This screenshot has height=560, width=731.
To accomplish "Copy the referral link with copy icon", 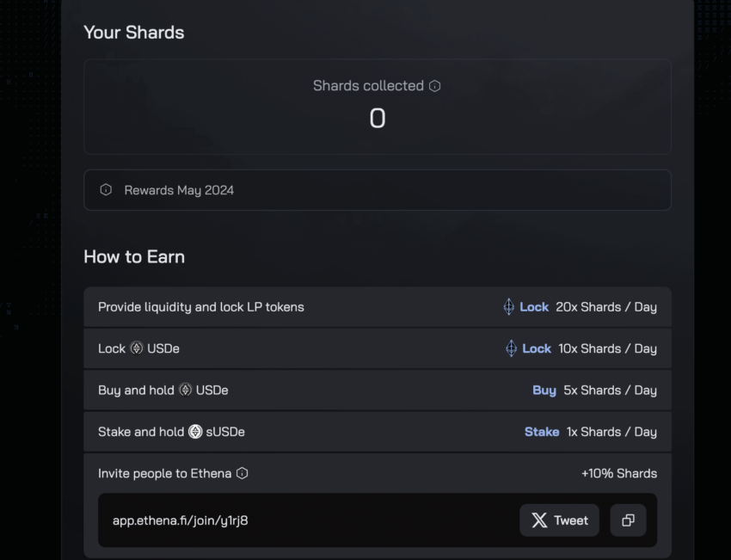I will tap(628, 520).
